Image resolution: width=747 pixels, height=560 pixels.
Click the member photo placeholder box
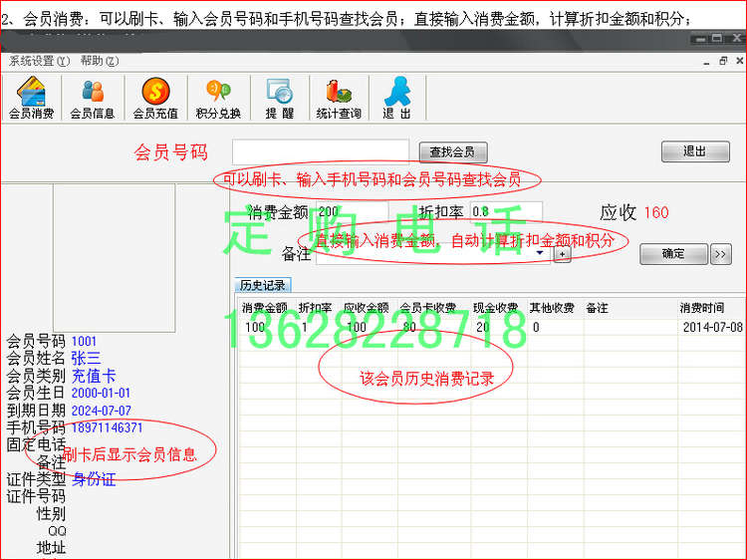(x=114, y=258)
